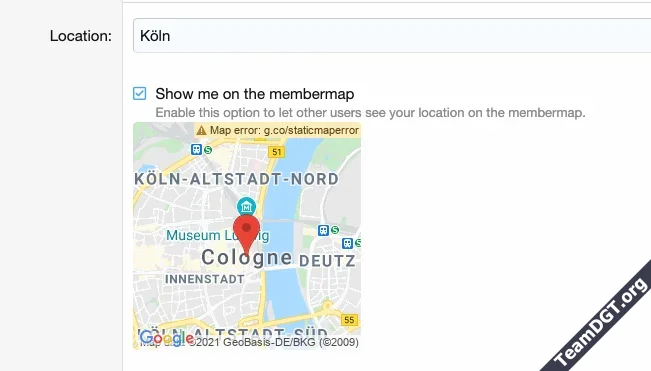The image size is (651, 371).
Task: Click the green S-Bahn icon near route 51
Action: tap(208, 150)
